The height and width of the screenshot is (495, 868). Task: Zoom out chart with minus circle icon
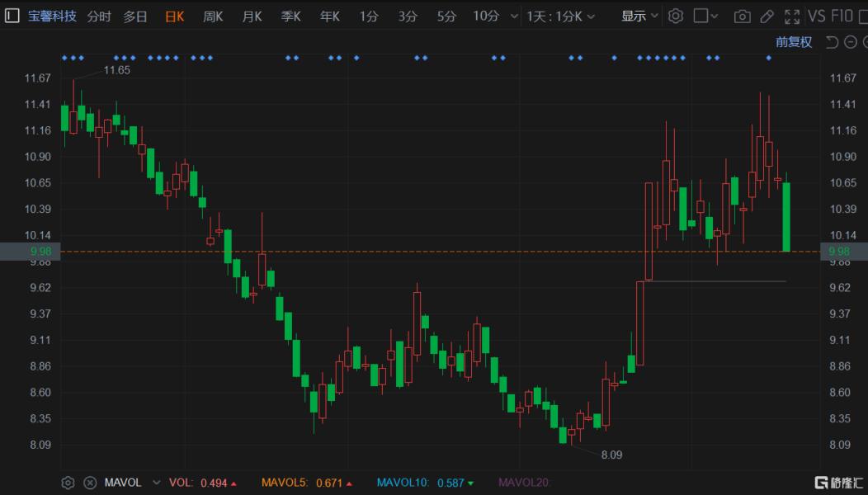click(x=851, y=42)
